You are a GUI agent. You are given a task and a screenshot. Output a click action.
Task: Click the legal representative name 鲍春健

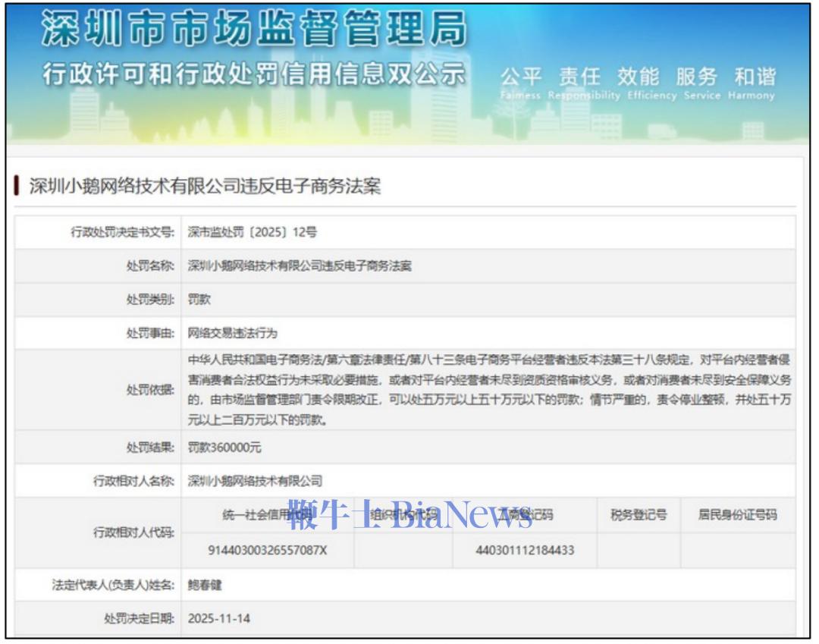pyautogui.click(x=205, y=585)
